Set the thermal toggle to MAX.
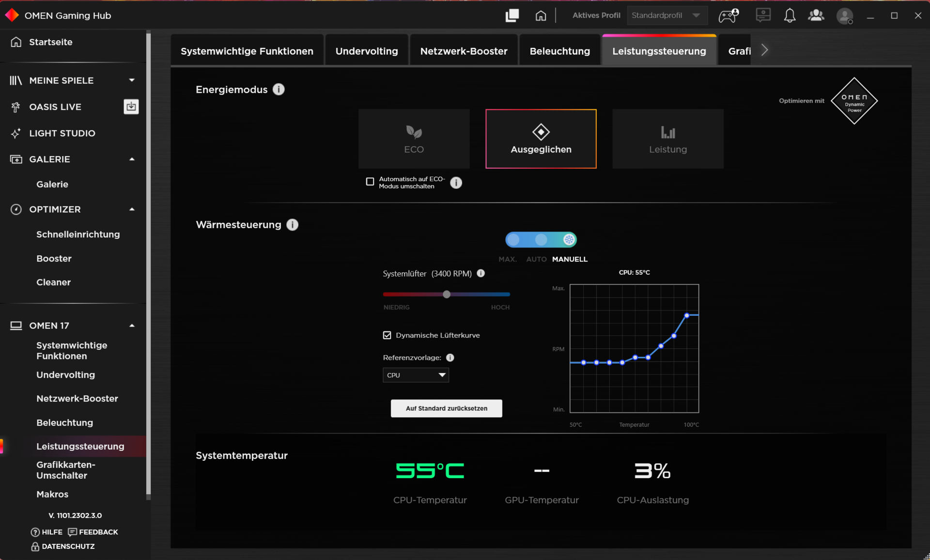Screen dimensions: 930x560 [x=513, y=240]
